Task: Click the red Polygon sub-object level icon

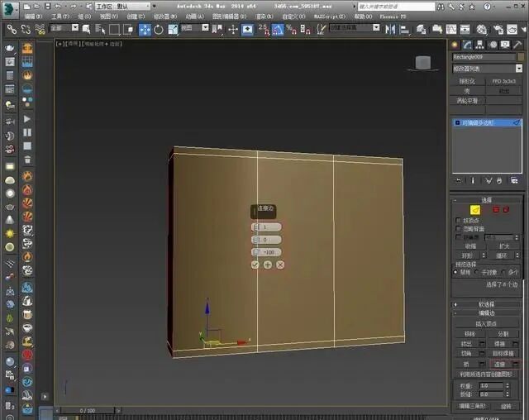Action: (x=496, y=210)
